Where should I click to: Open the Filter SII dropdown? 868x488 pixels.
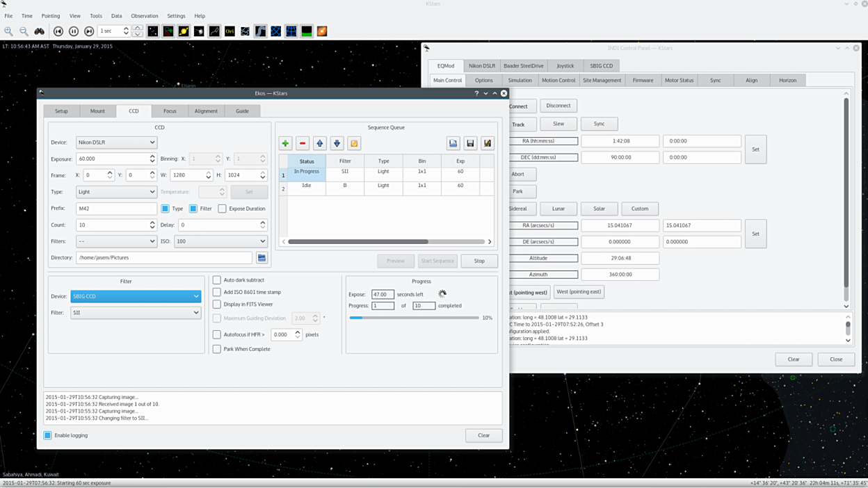pos(136,313)
